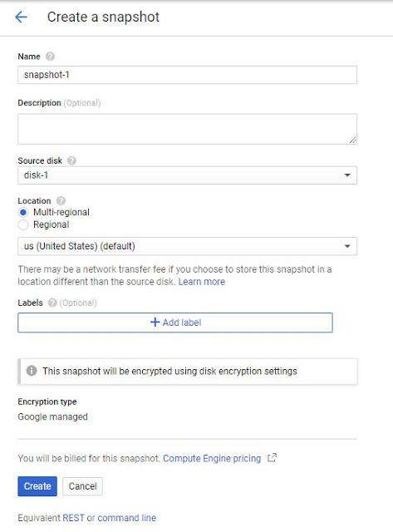Click the Cancel button
Viewport: 393px width, 532px height.
click(83, 486)
